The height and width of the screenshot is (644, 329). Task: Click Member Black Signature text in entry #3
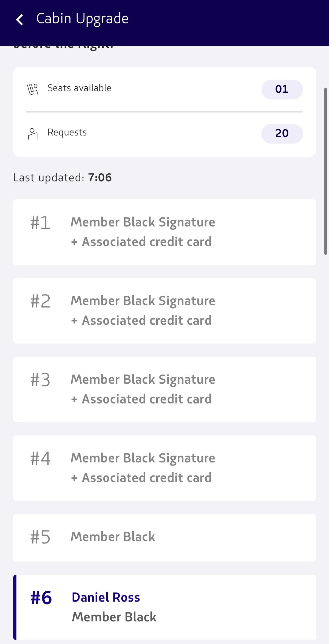143,380
